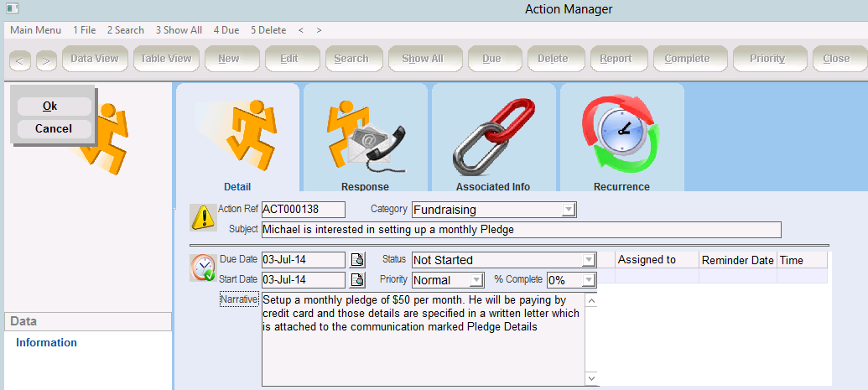Open the % Complete dropdown
Screen dimensions: 868x390
click(x=588, y=280)
